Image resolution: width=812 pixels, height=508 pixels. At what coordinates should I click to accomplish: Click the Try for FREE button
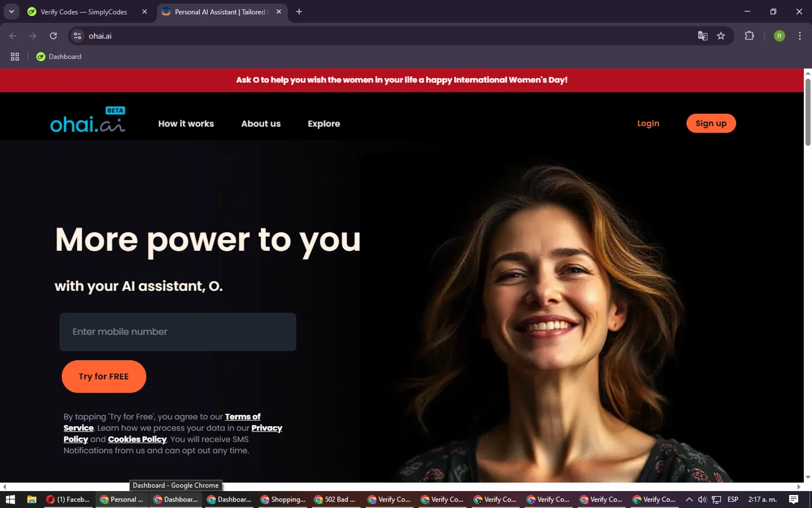104,376
